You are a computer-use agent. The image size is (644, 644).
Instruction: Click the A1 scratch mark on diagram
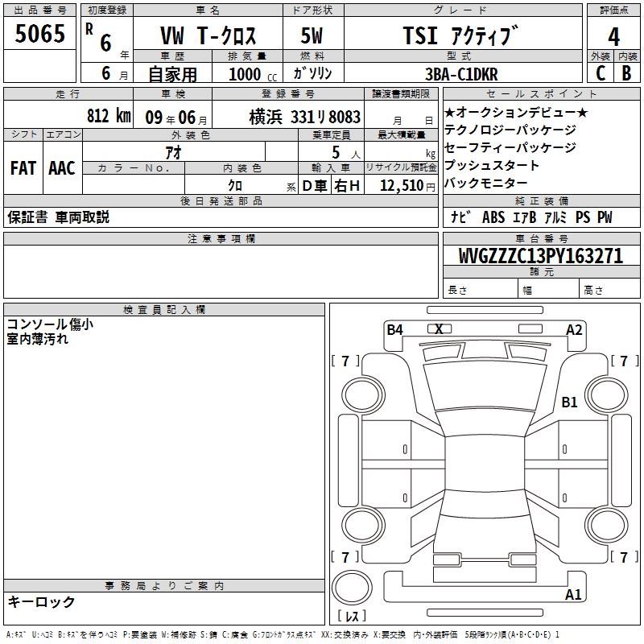click(x=573, y=595)
